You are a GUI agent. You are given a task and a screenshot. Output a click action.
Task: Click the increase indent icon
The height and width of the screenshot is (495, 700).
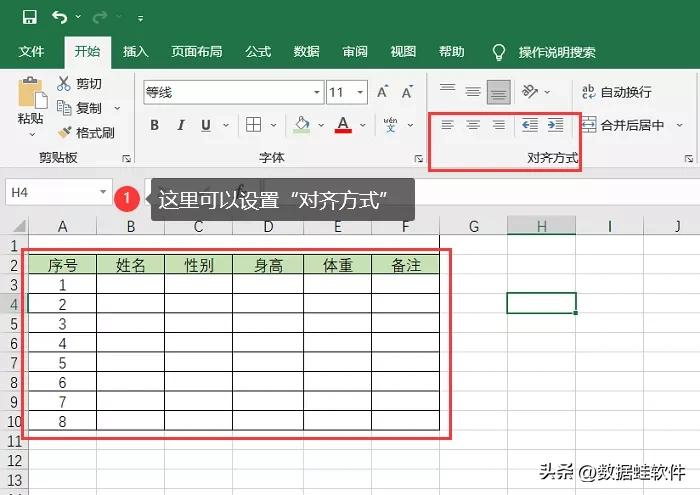point(555,125)
